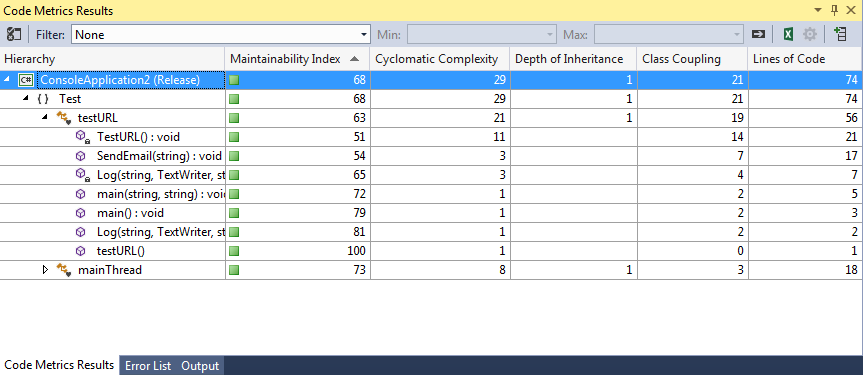The width and height of the screenshot is (863, 375).
Task: Click lines of code value 18 for mainThread
Action: pyautogui.click(x=852, y=270)
